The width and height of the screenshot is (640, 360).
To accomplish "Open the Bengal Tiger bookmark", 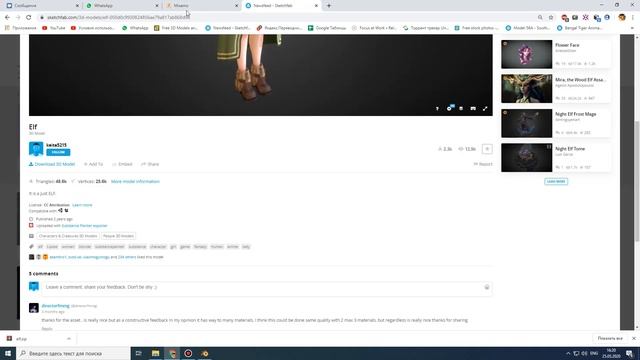I will click(x=580, y=28).
